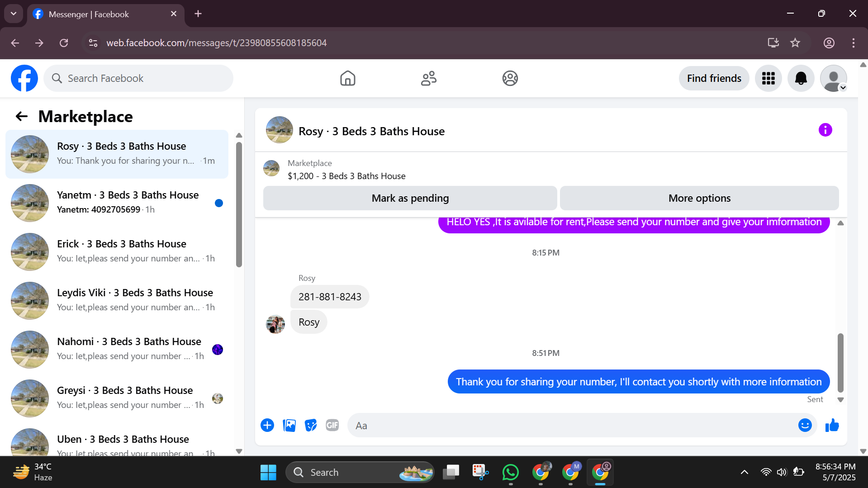Open the emoji picker smiley icon

tap(805, 425)
